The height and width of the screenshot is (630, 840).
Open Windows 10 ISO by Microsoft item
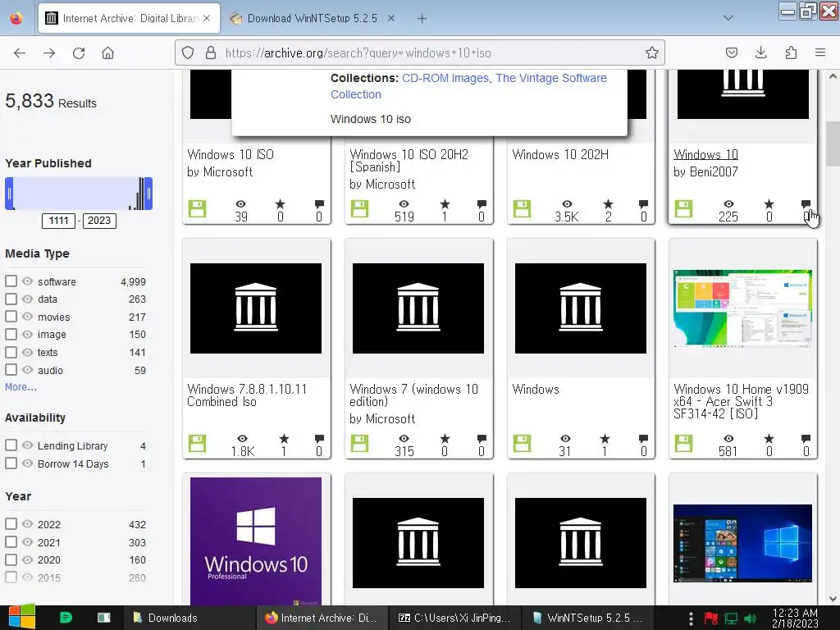point(231,154)
